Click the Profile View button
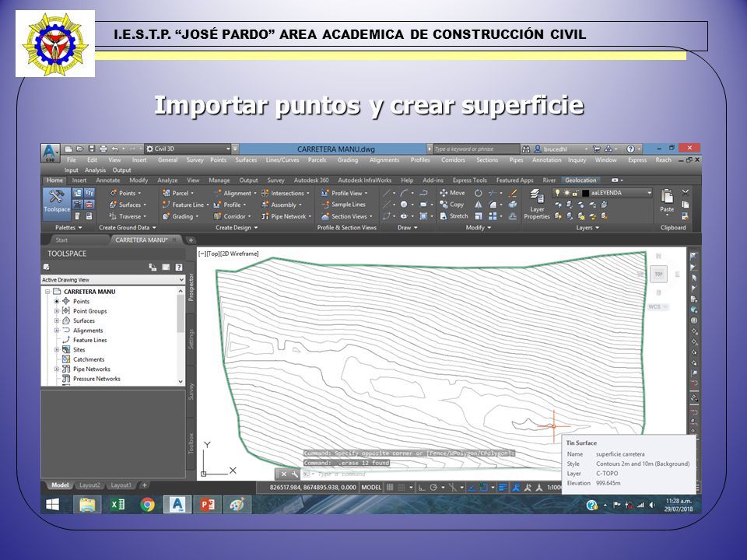The height and width of the screenshot is (560, 747). coord(345,193)
